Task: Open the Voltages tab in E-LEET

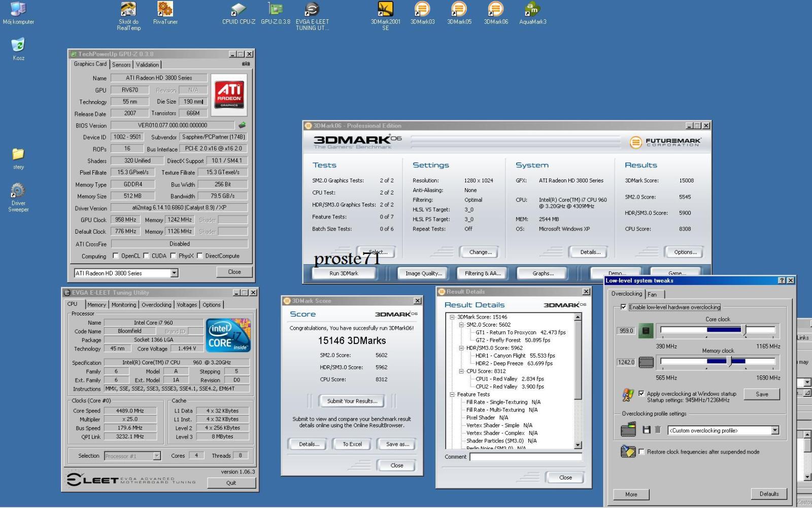Action: tap(187, 305)
